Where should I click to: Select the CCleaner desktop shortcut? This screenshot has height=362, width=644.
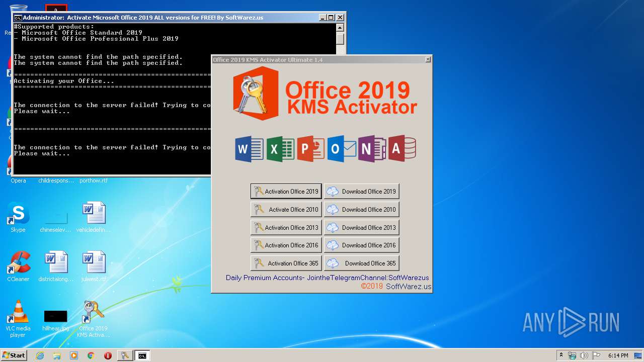point(18,266)
